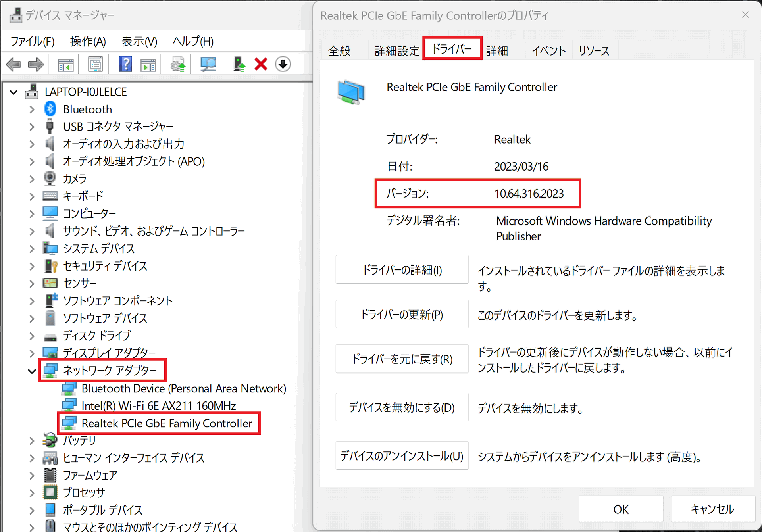
Task: Expand the キーボード category
Action: click(x=32, y=197)
